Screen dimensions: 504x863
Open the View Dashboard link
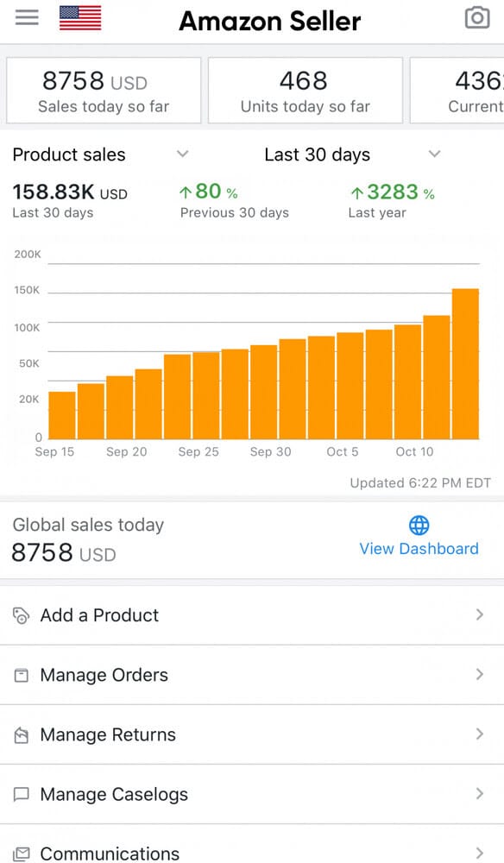pos(419,549)
